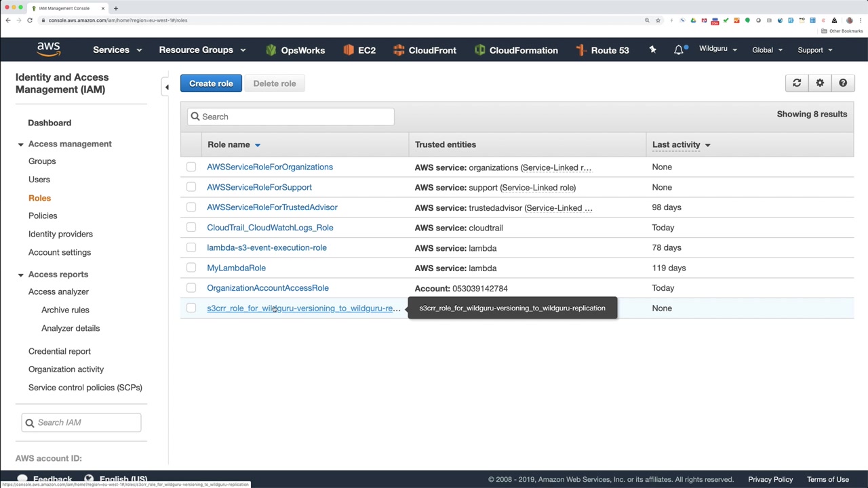Image resolution: width=868 pixels, height=488 pixels.
Task: Open the Support dropdown menu
Action: click(x=815, y=49)
